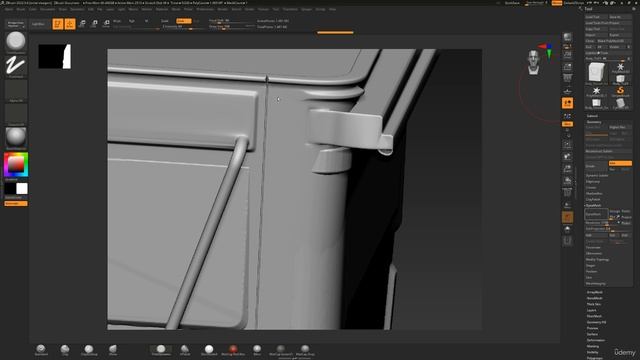Viewport: 640px width, 360px height.
Task: Click the BPR render icon
Action: [x=567, y=38]
